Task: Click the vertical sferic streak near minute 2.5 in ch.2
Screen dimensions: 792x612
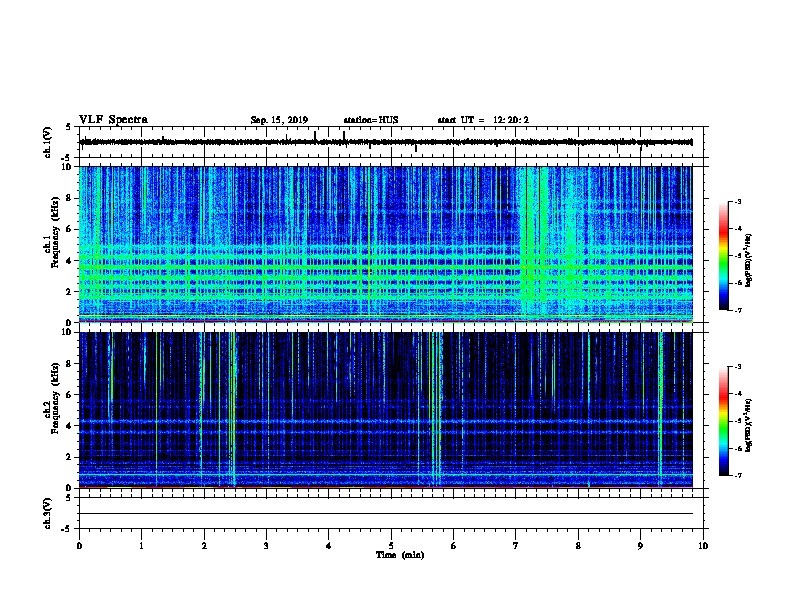Action: pos(233,409)
